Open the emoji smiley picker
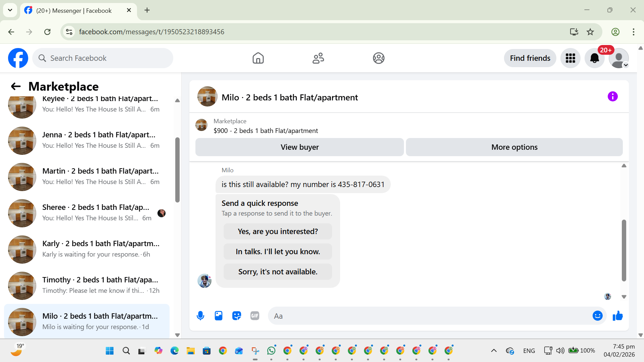Screen dimensions: 644x362 click(x=598, y=316)
